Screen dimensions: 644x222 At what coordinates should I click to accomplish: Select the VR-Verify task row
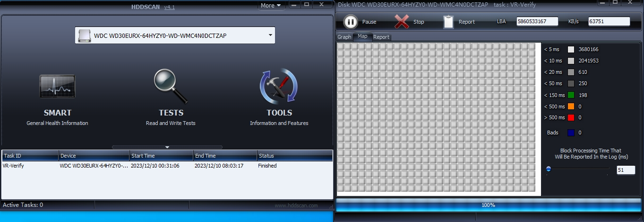pyautogui.click(x=167, y=166)
